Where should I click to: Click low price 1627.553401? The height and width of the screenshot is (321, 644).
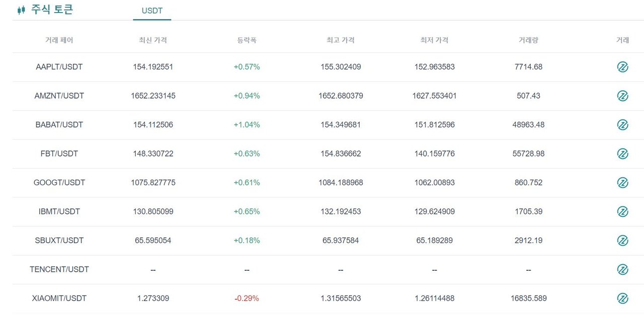pyautogui.click(x=434, y=96)
